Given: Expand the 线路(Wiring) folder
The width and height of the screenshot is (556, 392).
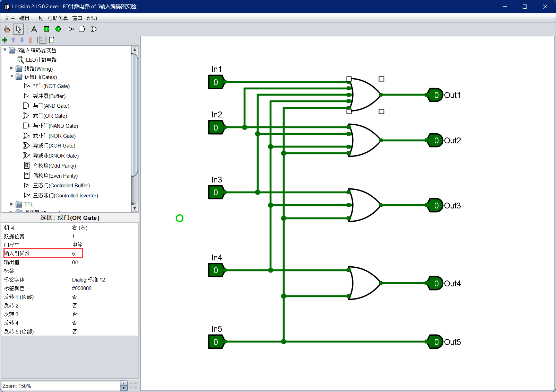Looking at the screenshot, I should (11, 68).
